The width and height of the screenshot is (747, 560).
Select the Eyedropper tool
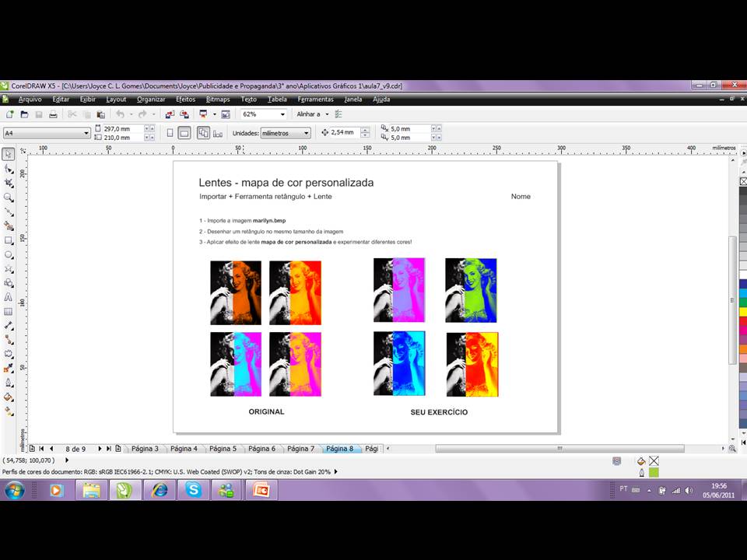tap(9, 368)
